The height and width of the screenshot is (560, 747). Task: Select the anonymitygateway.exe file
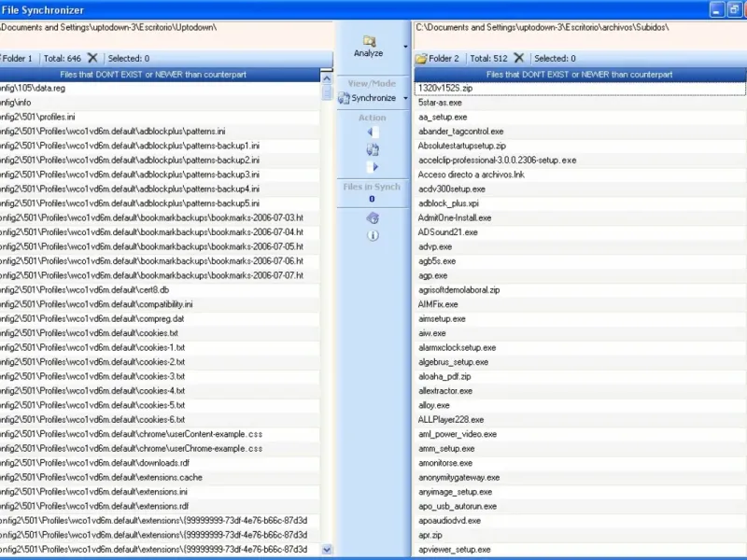(x=580, y=477)
